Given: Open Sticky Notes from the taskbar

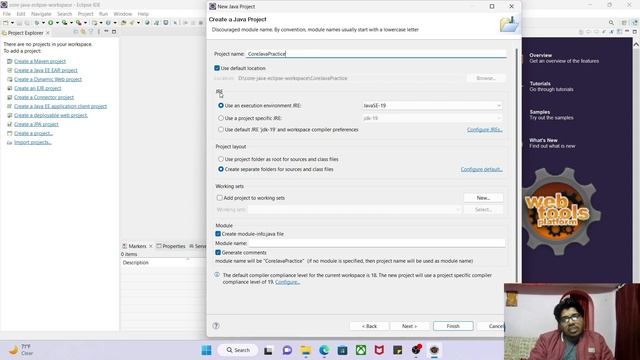Looking at the screenshot, I should 398,350.
